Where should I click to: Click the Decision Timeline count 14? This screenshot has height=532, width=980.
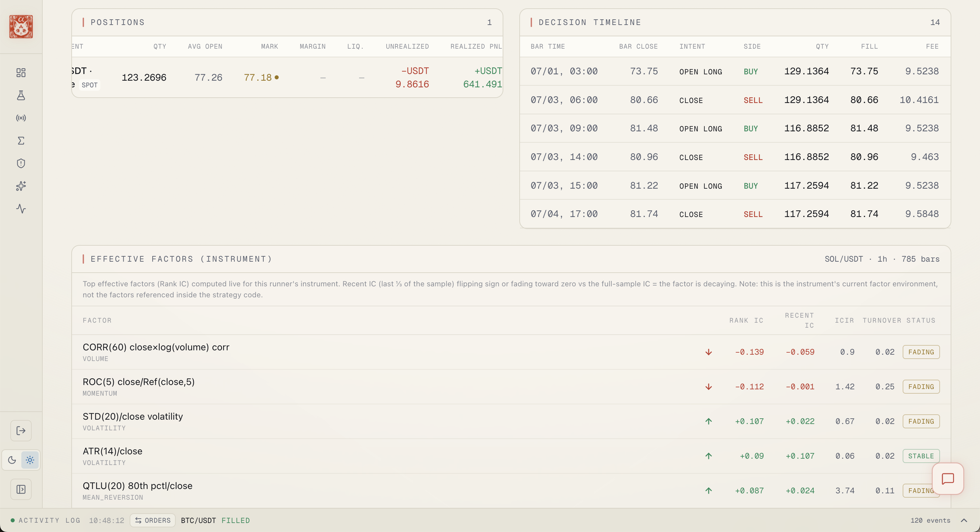coord(935,22)
